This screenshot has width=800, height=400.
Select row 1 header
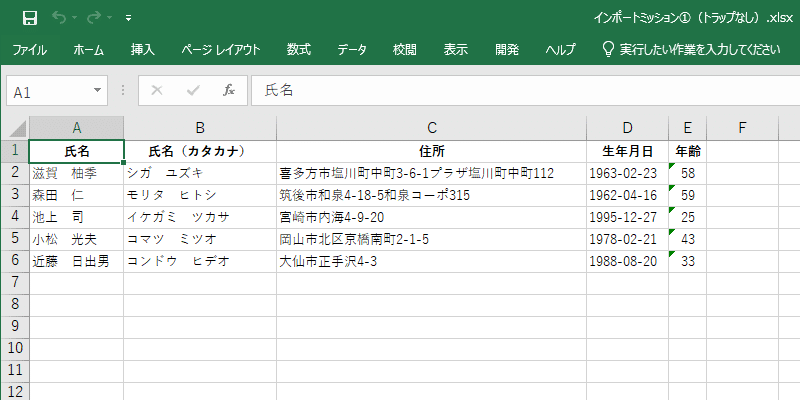[15, 151]
